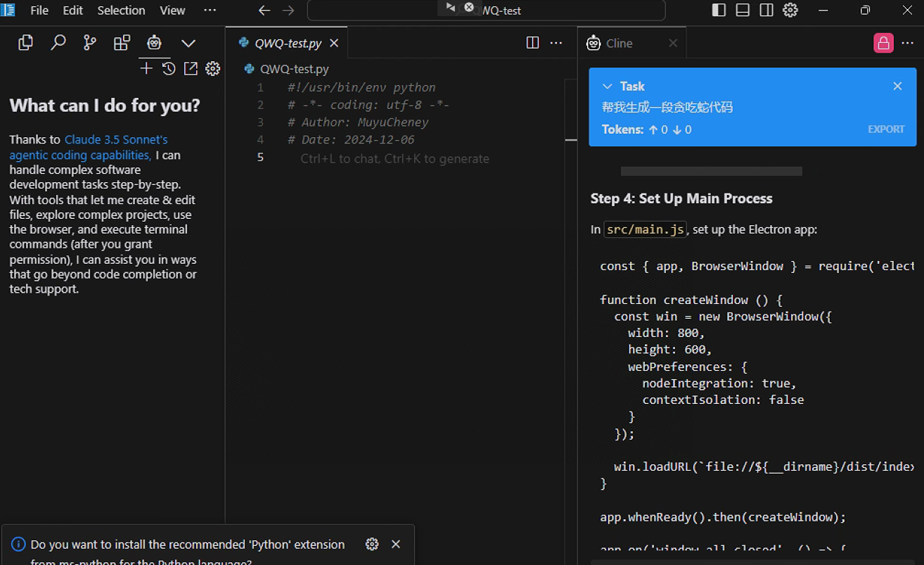924x565 pixels.
Task: Open the editor More Actions ellipsis
Action: click(x=556, y=43)
